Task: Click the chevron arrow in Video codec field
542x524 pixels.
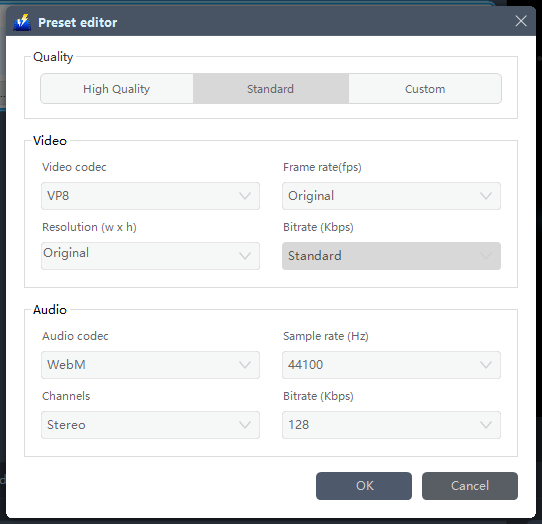Action: [245, 196]
